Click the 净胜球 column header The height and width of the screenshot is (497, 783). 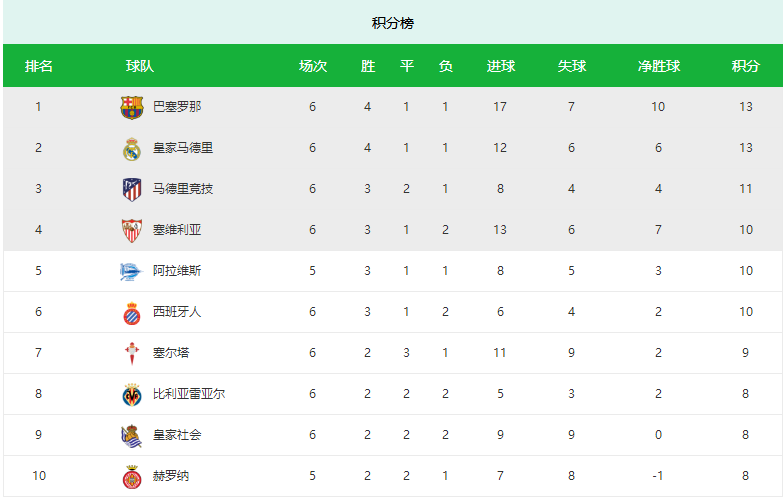[x=659, y=66]
